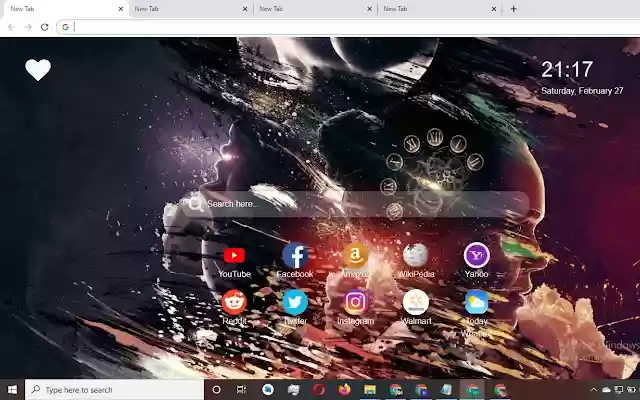Switch to the second New Tab tab

click(x=191, y=9)
